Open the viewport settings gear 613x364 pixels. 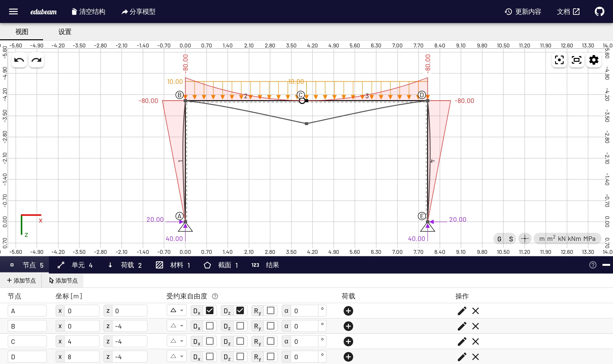[594, 60]
